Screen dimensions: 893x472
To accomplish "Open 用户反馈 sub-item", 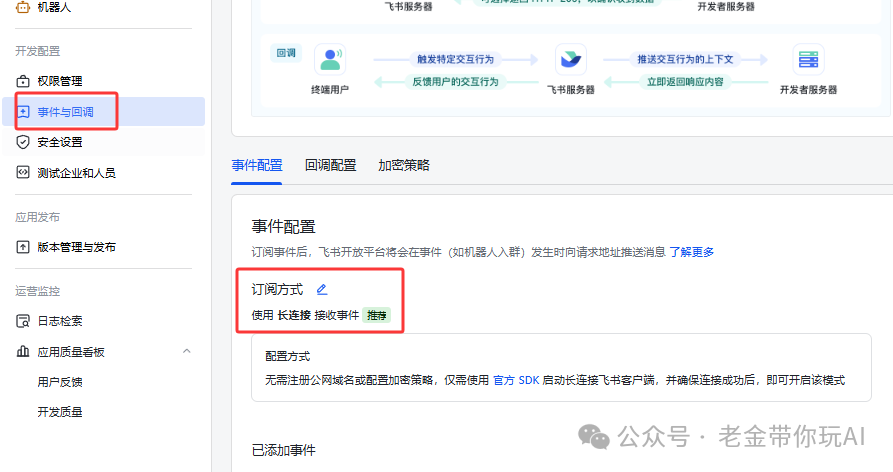I will pos(60,382).
